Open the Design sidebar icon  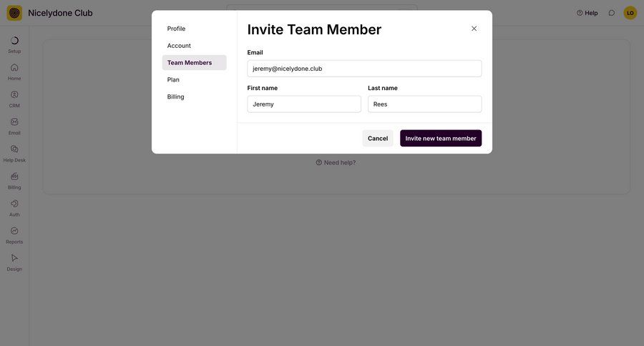pyautogui.click(x=14, y=258)
